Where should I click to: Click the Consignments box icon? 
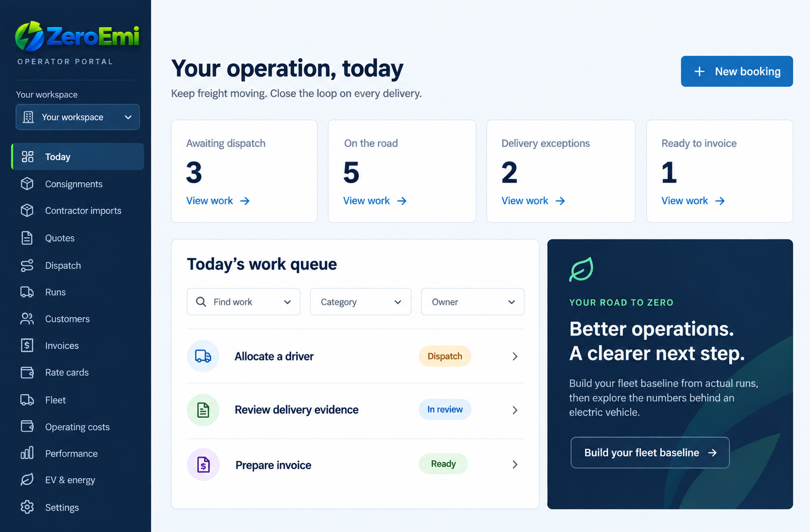[27, 184]
